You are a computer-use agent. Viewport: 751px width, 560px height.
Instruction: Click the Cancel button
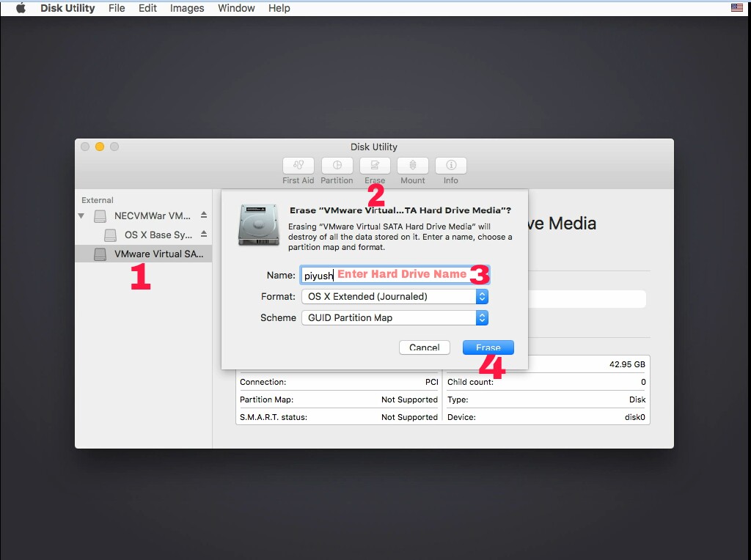point(425,347)
